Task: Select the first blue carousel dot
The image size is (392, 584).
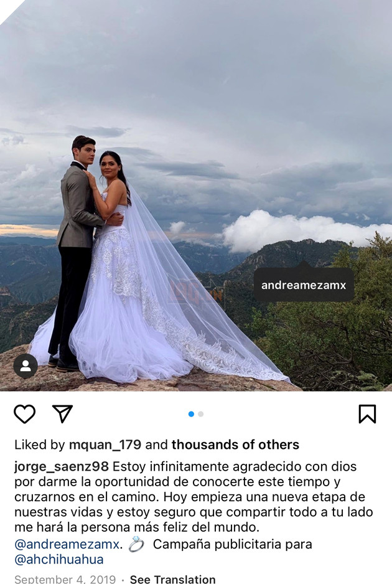Action: [191, 414]
